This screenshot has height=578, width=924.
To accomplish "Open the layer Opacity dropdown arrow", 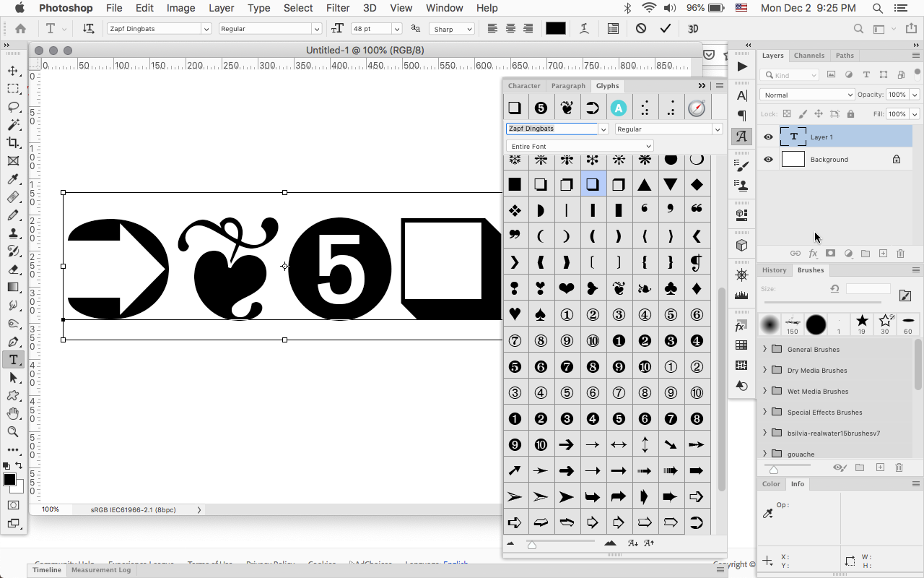I will (915, 95).
